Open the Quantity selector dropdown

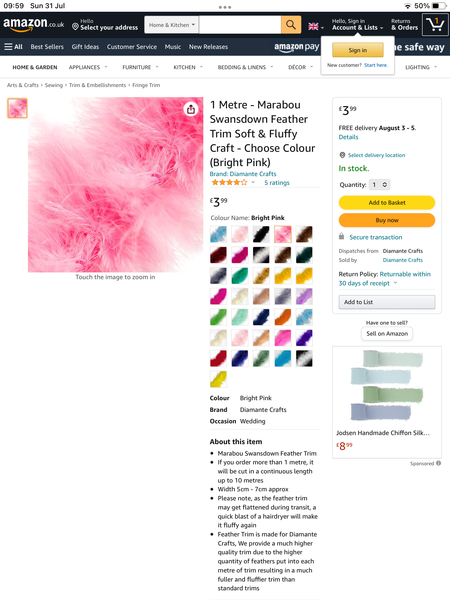pos(379,185)
